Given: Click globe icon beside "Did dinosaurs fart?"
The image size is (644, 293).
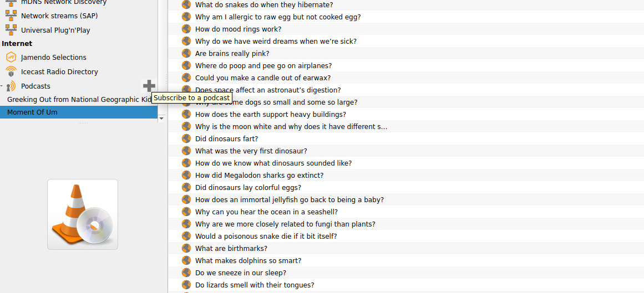Looking at the screenshot, I should click(x=186, y=138).
